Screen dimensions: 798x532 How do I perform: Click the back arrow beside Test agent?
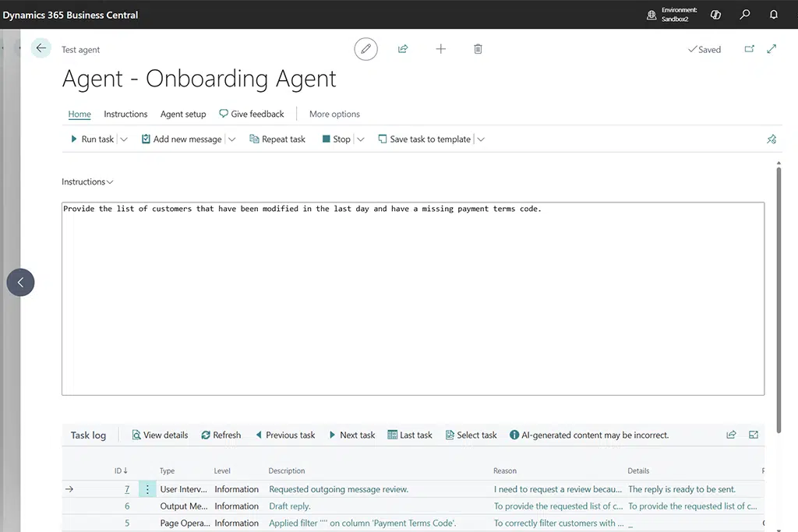tap(41, 49)
